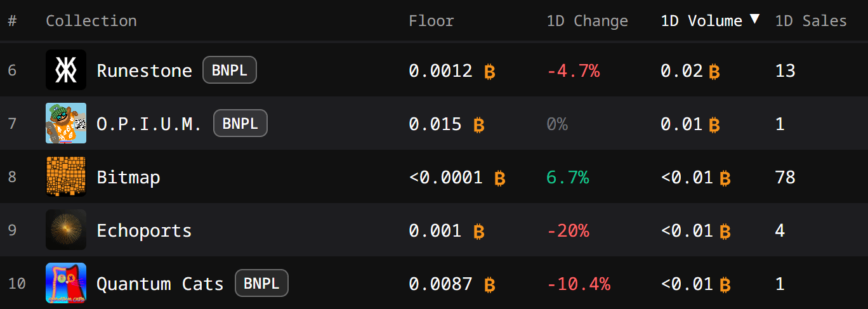Open the Quantum Cats name link
This screenshot has width=868, height=309.
[160, 284]
